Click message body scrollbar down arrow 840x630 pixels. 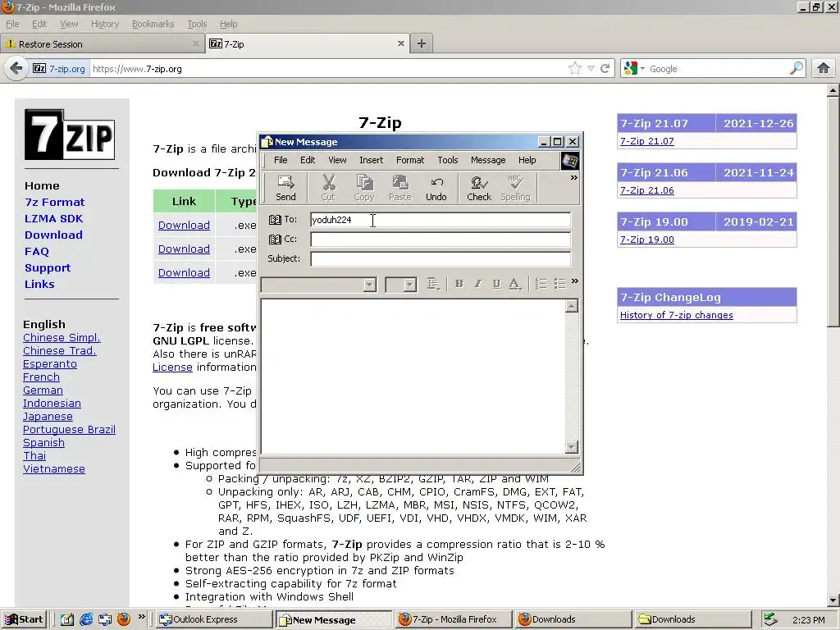[x=572, y=447]
